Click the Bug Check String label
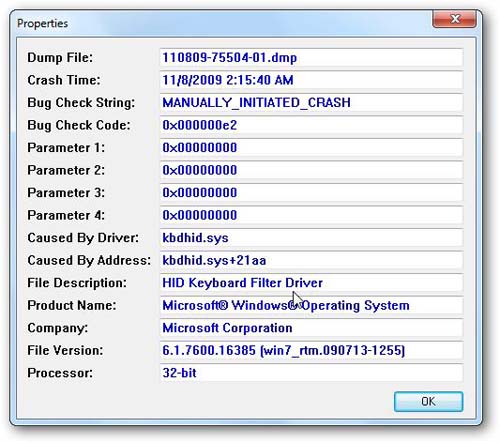This screenshot has width=500, height=443. pyautogui.click(x=81, y=103)
